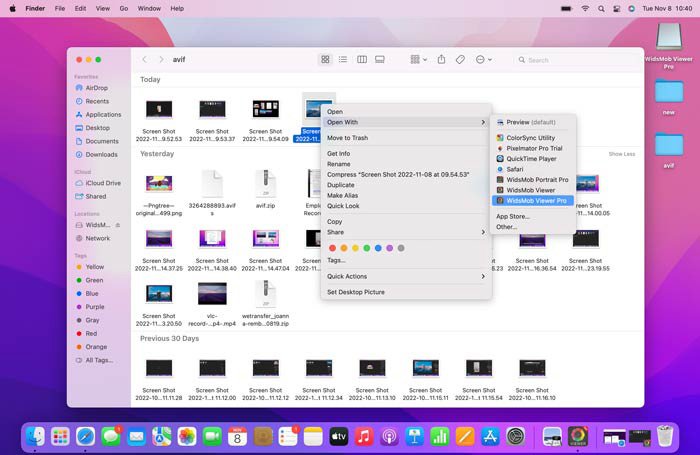
Task: Click the Finder search field
Action: click(x=576, y=60)
